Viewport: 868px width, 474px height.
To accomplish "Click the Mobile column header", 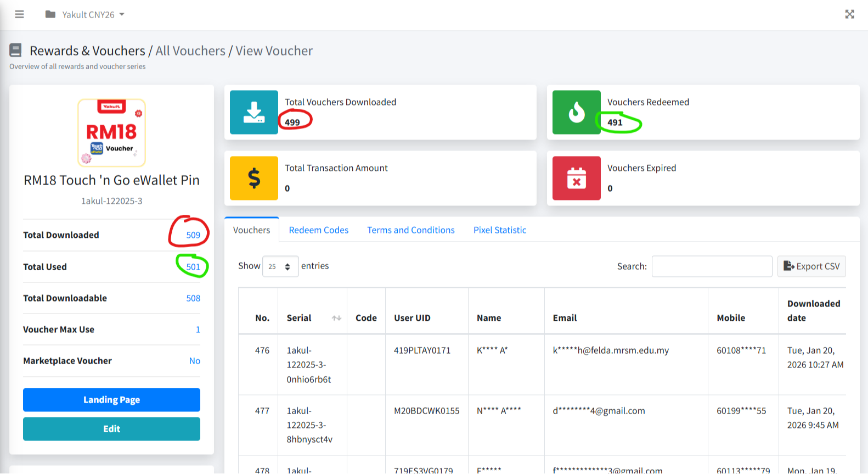I will click(x=731, y=318).
